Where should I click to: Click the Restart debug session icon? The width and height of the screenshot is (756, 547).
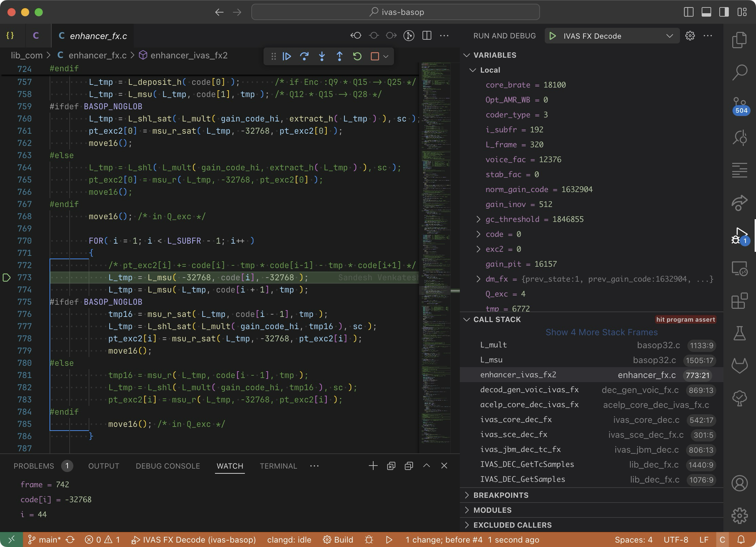[357, 56]
